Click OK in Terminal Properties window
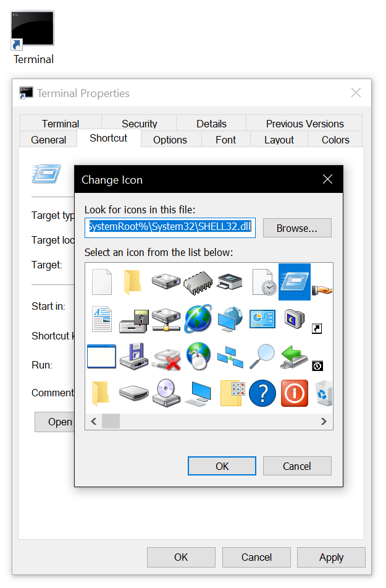 [x=181, y=557]
